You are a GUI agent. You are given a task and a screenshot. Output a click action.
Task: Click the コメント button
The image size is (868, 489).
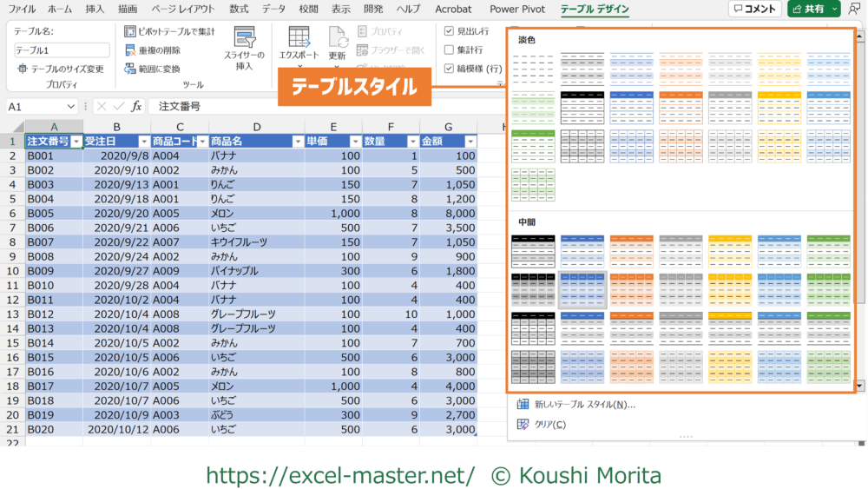coord(754,10)
